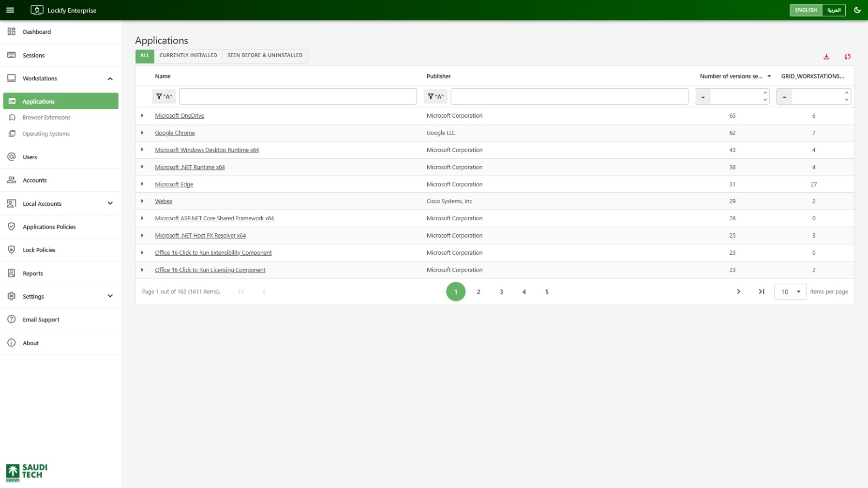Viewport: 868px width, 488px height.
Task: Click the Reports document icon
Action: point(12,273)
